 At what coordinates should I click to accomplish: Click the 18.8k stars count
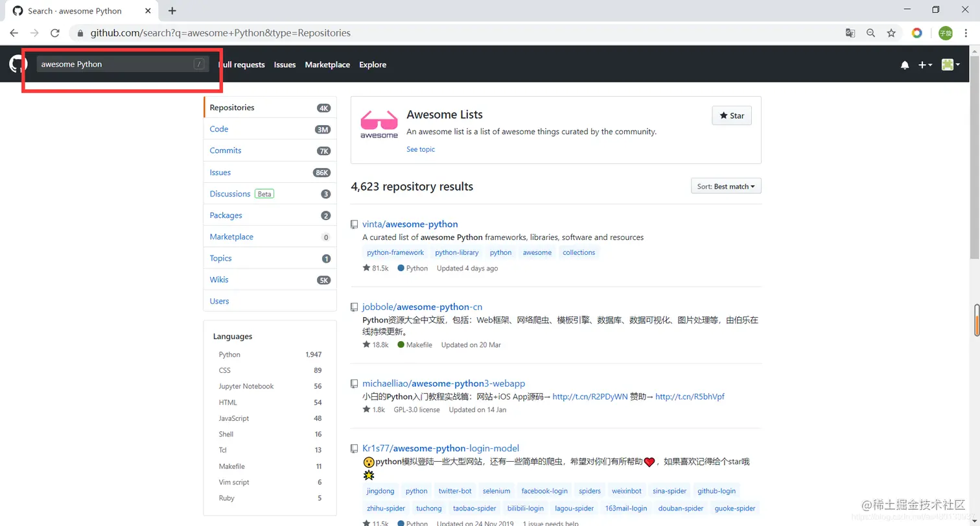(375, 345)
